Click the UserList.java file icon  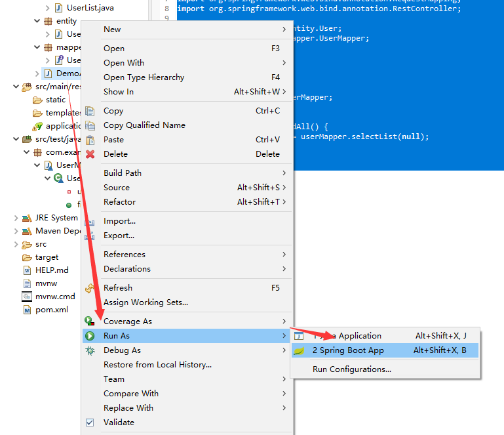[x=58, y=8]
